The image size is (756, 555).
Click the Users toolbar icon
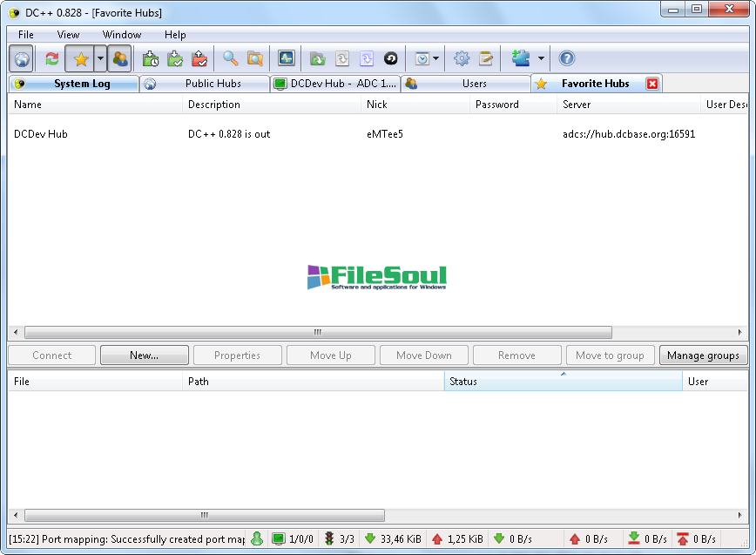[x=119, y=59]
